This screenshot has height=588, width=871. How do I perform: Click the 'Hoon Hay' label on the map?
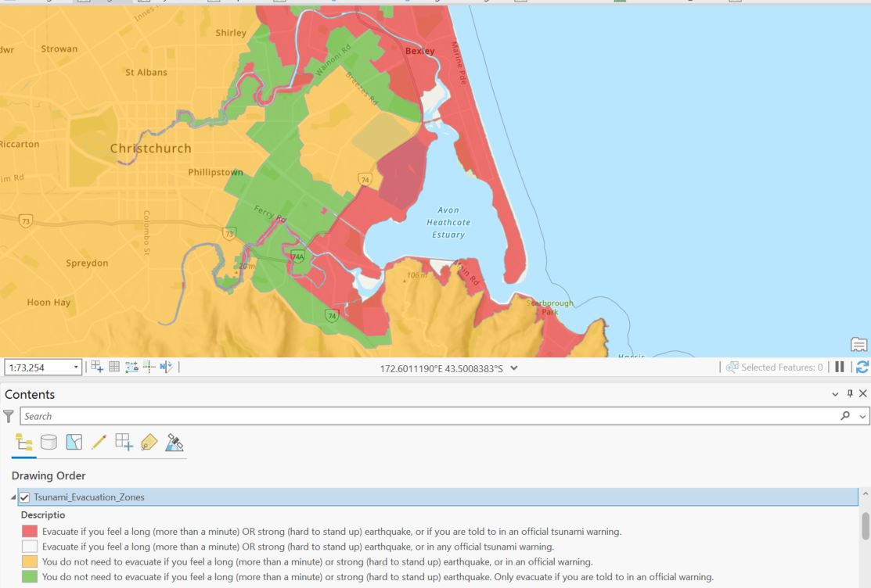(x=49, y=303)
